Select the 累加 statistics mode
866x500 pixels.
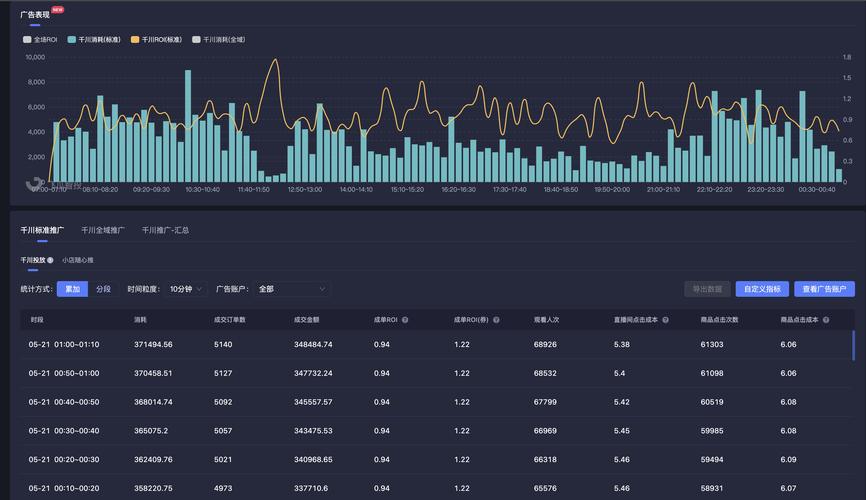point(72,289)
